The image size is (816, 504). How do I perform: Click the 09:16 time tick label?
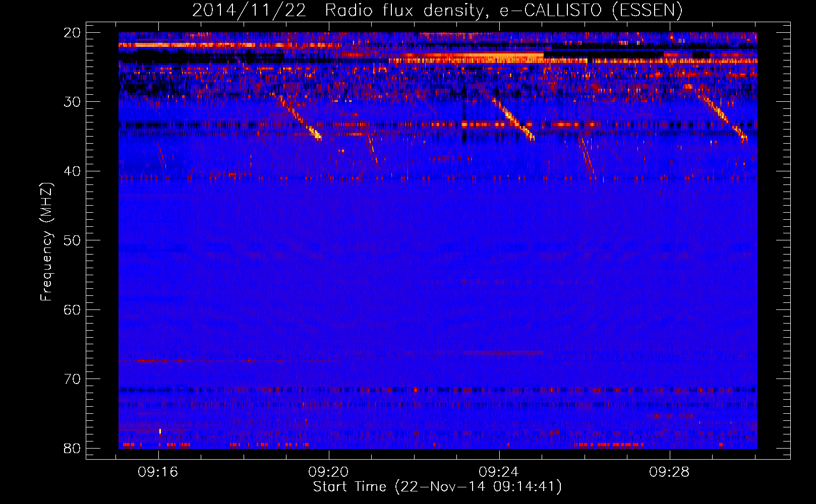click(158, 472)
